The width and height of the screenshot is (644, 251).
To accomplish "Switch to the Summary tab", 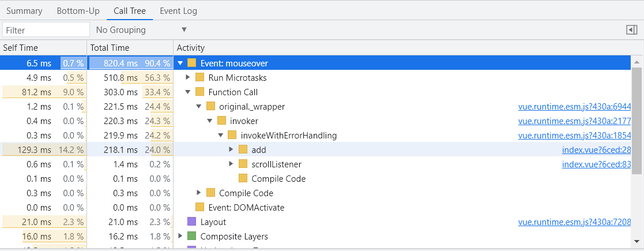I will 24,11.
